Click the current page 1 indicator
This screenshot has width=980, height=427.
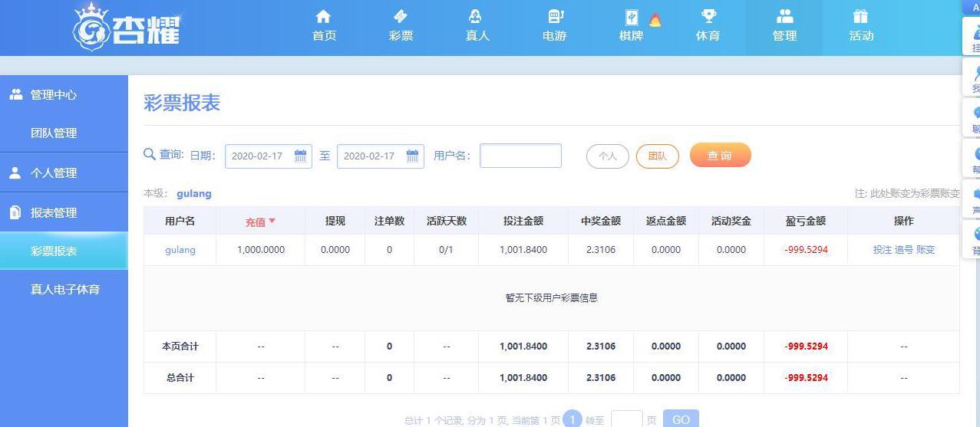(x=572, y=419)
